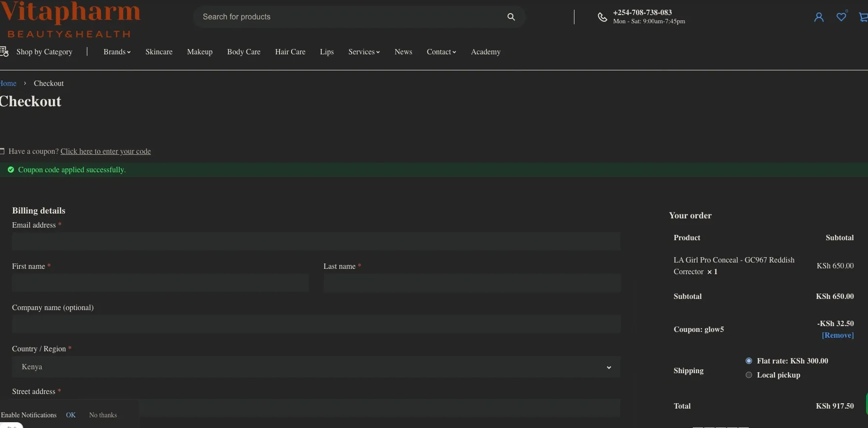Open the user account icon
The width and height of the screenshot is (868, 428).
(819, 17)
